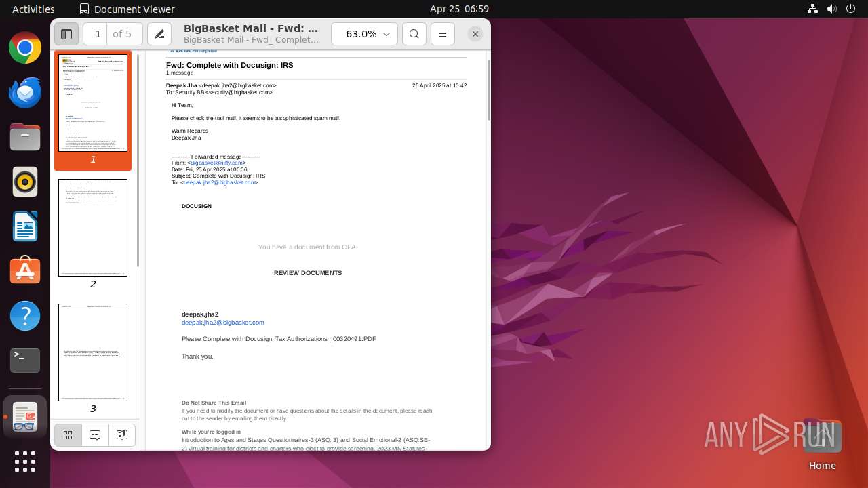
Task: Open network status icon in top bar
Action: (812, 9)
